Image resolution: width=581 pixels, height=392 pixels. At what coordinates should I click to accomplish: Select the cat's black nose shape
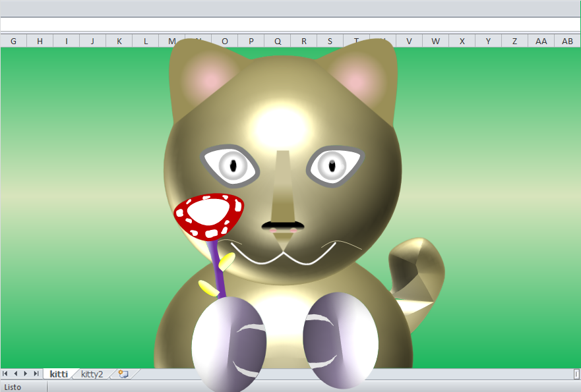point(283,225)
